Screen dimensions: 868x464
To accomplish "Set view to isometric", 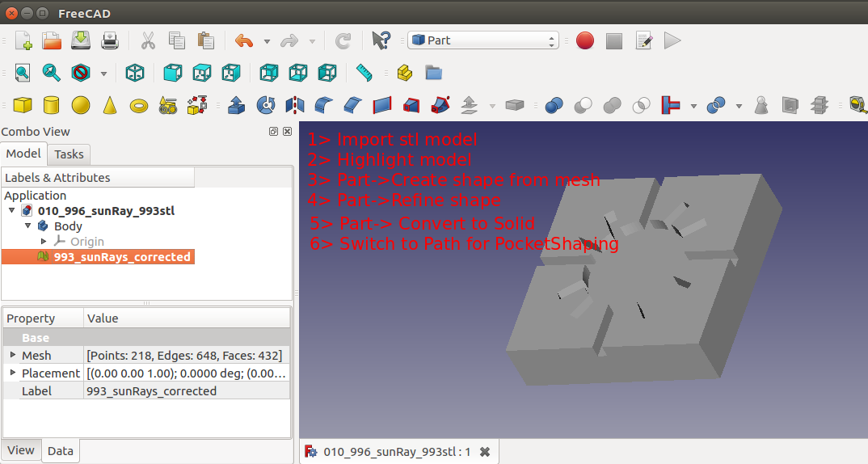I will [x=135, y=73].
